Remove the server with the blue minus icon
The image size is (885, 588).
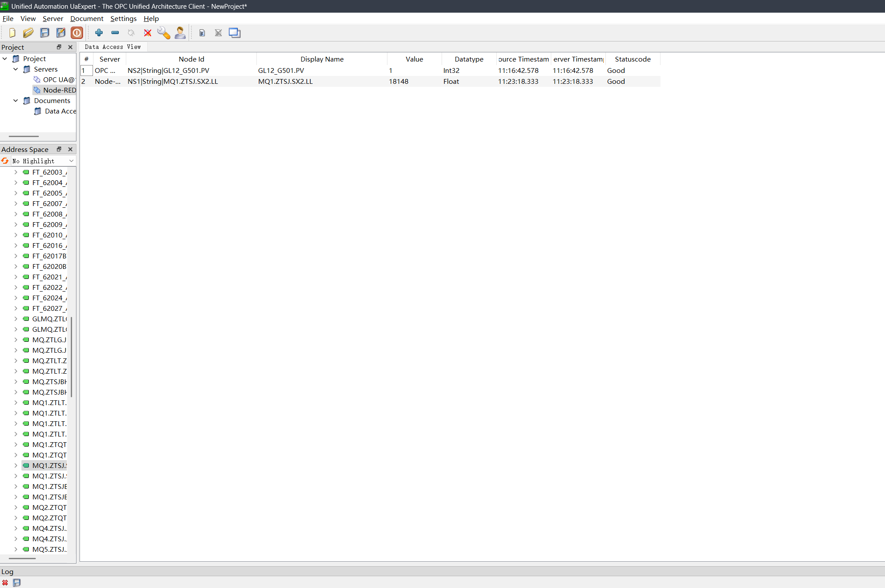115,33
